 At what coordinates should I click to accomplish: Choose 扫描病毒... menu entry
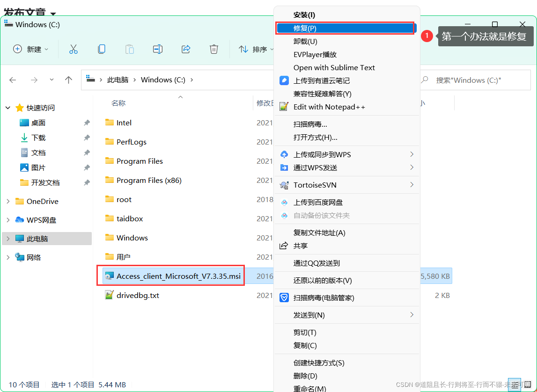click(347, 124)
